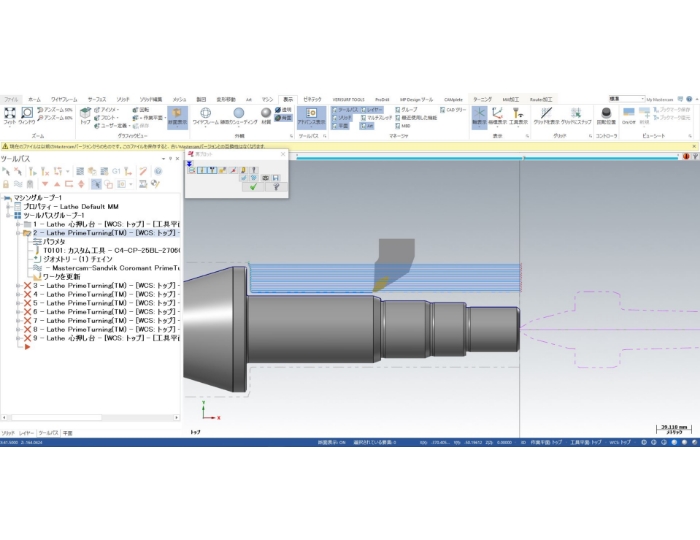
Task: Switch to トップ view cube icon
Action: click(x=85, y=113)
